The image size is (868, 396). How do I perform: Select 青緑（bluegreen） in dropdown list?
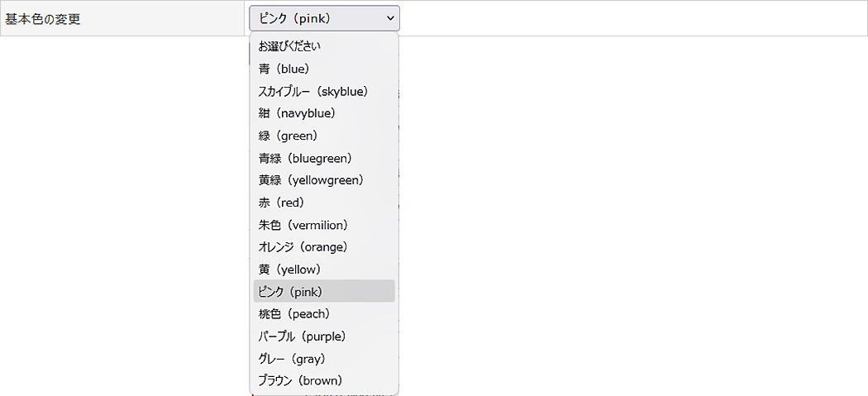tap(324, 158)
